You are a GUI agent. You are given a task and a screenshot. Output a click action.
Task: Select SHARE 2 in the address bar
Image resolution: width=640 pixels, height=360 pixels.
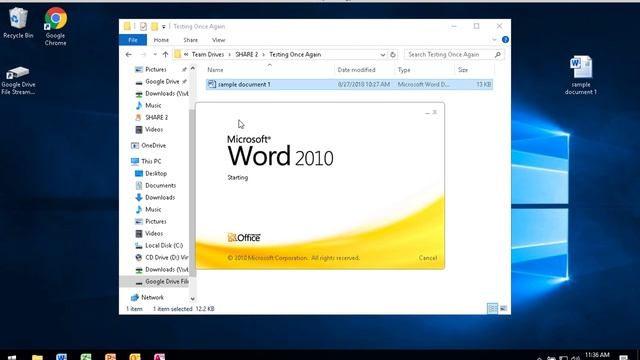(x=247, y=54)
